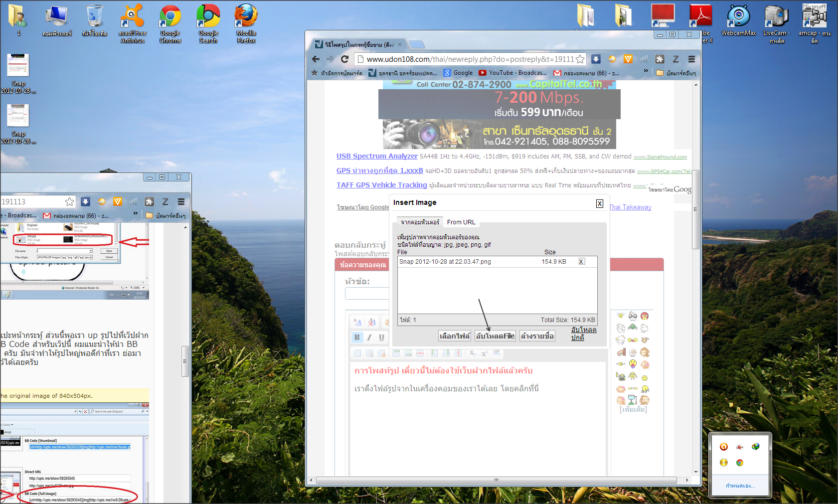Toggle italic formatting in the post editor

[369, 337]
